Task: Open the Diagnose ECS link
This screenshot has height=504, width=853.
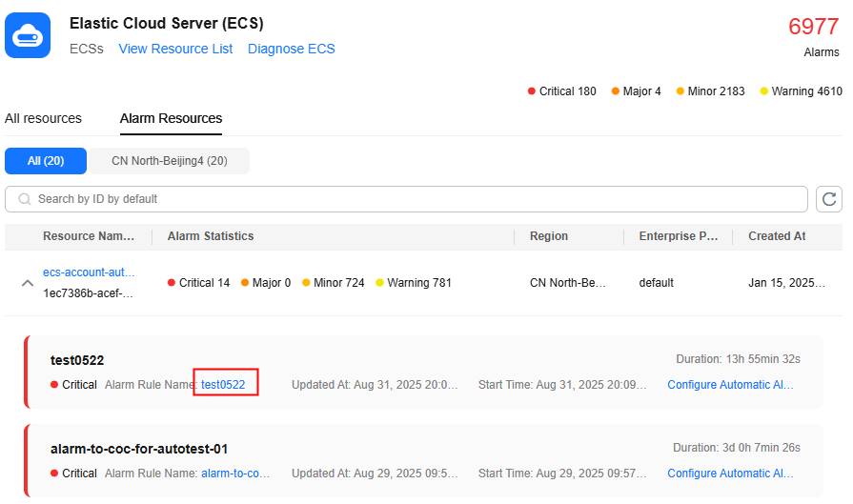Action: tap(291, 49)
